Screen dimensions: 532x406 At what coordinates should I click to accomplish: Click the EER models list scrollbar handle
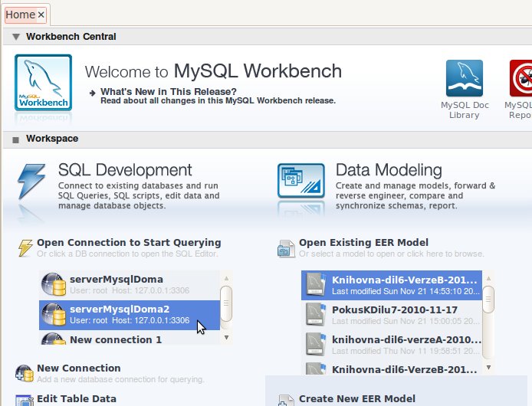pyautogui.click(x=488, y=300)
